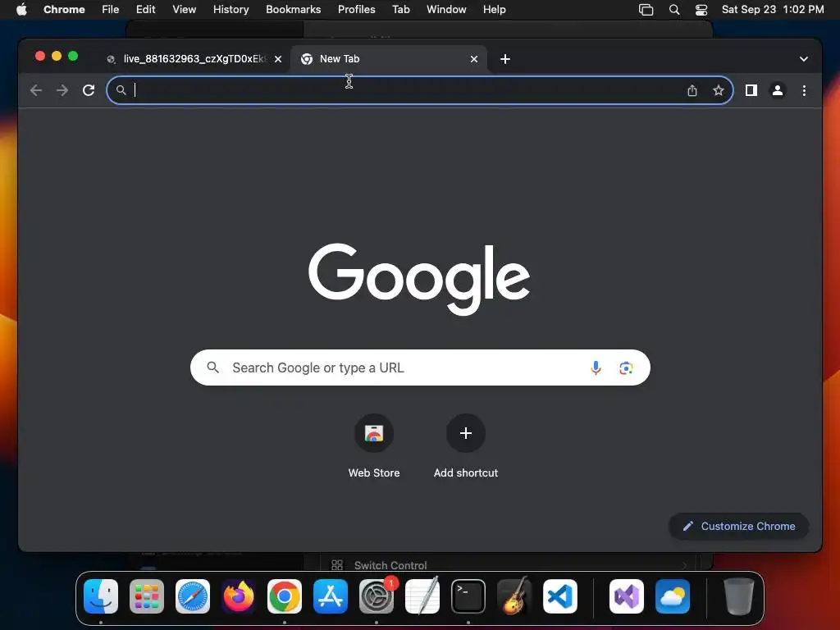The image size is (840, 630).
Task: Focus the Search Google or type a URL box
Action: click(x=420, y=368)
